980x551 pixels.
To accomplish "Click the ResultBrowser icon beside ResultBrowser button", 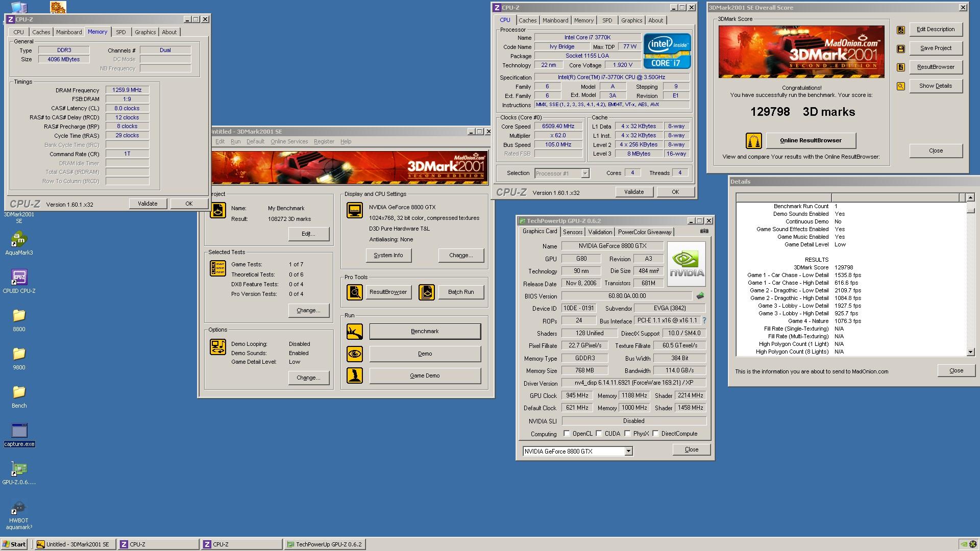I will click(x=901, y=67).
